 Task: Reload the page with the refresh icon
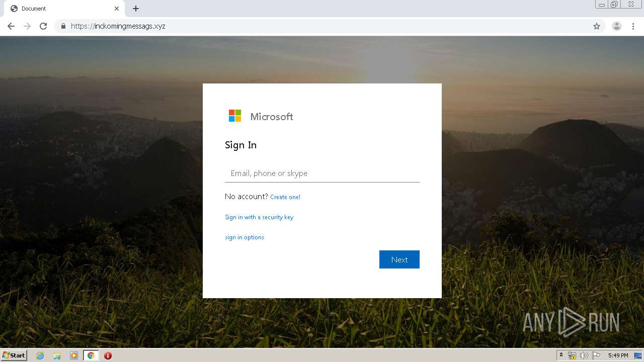point(43,26)
